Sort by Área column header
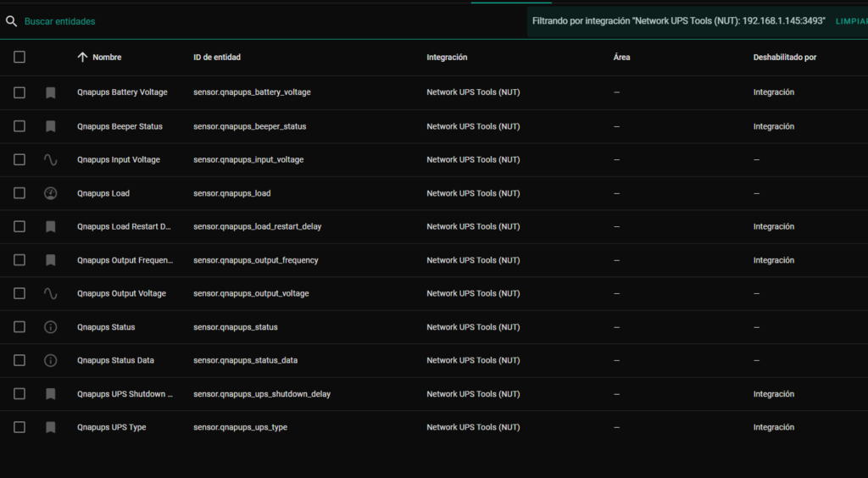The height and width of the screenshot is (478, 868). coord(621,57)
